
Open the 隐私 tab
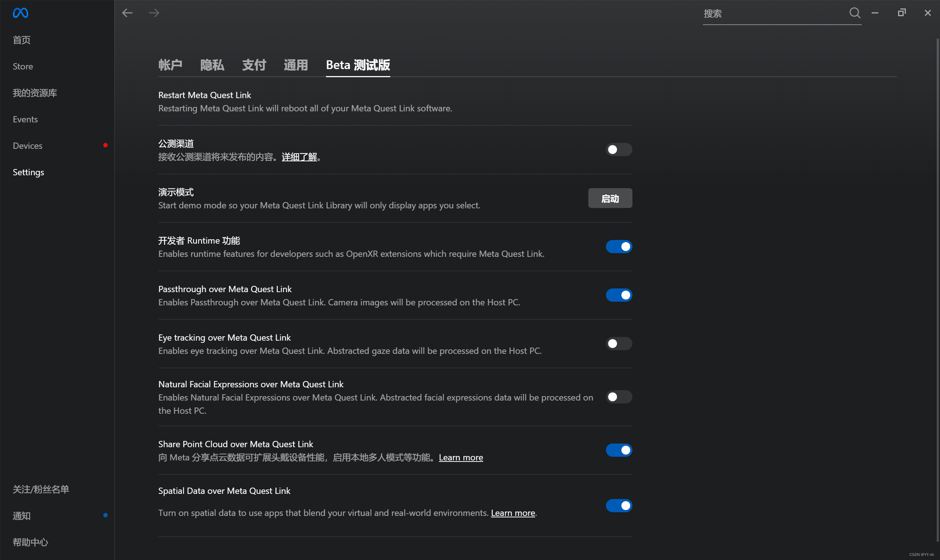click(x=212, y=65)
